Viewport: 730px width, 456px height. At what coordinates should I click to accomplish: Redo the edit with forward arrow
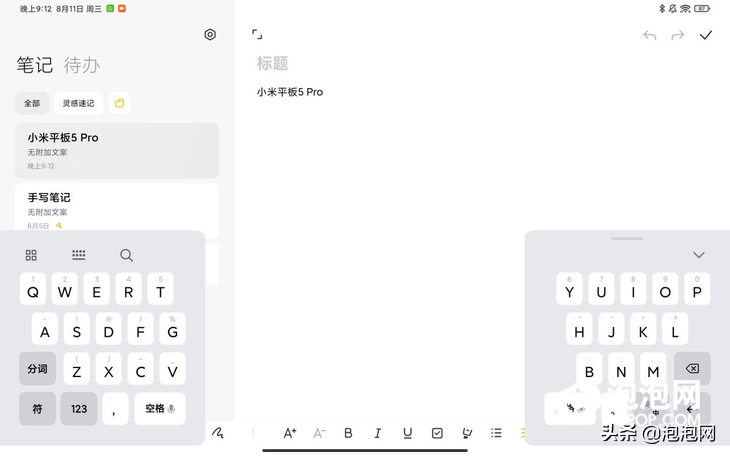pos(677,35)
